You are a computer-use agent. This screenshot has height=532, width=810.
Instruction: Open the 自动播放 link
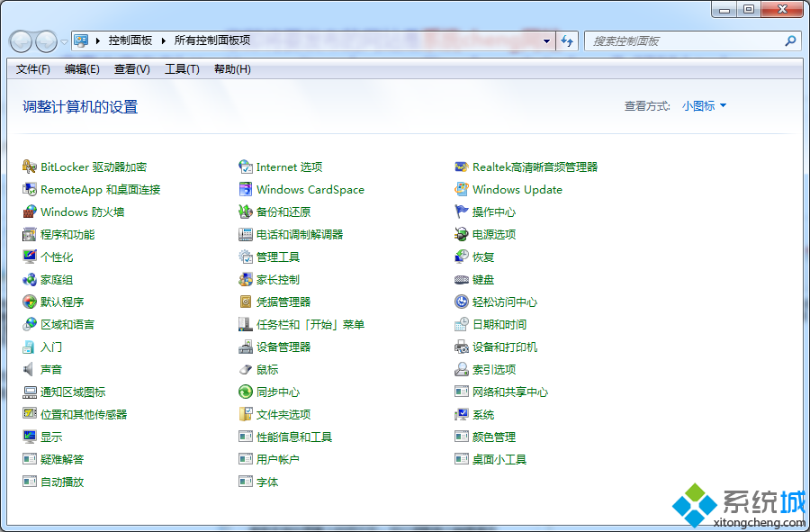[62, 482]
